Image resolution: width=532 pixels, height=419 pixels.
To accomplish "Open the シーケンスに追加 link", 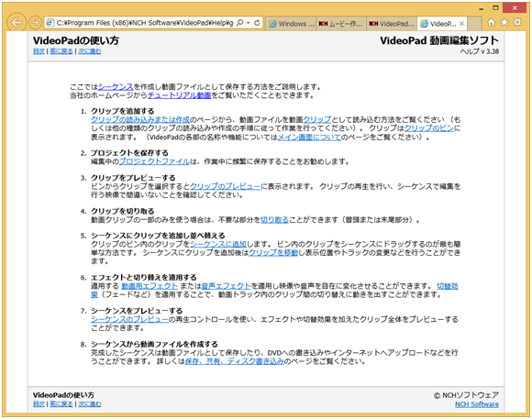I will point(218,244).
